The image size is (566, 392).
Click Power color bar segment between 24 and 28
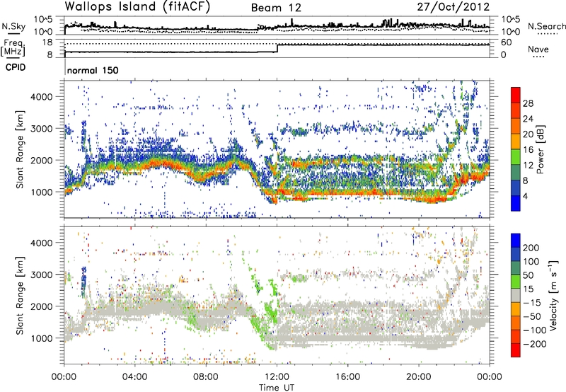click(516, 111)
